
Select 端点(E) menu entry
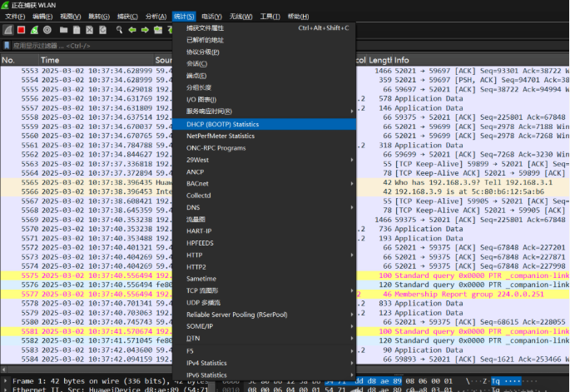point(264,76)
